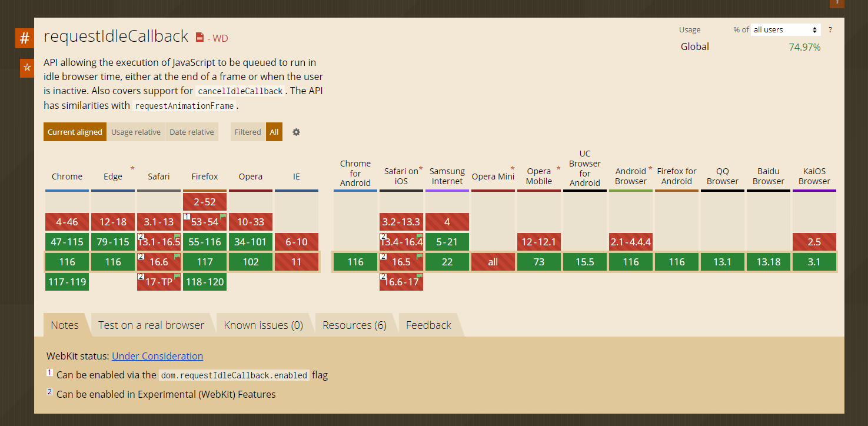Viewport: 868px width, 426px height.
Task: Open the Resources (6) tab
Action: pyautogui.click(x=354, y=325)
